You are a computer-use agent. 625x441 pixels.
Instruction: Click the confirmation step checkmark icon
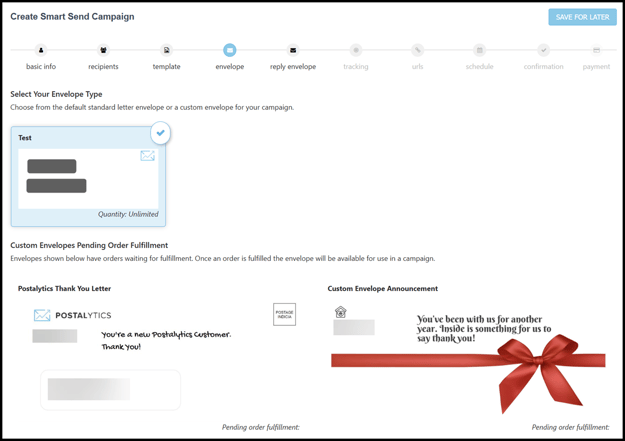543,50
